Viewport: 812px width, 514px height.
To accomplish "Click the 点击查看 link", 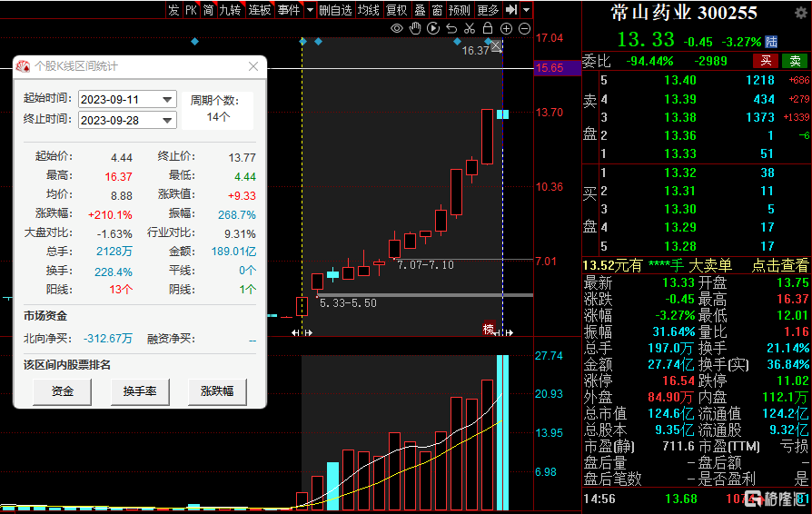I will click(x=780, y=265).
